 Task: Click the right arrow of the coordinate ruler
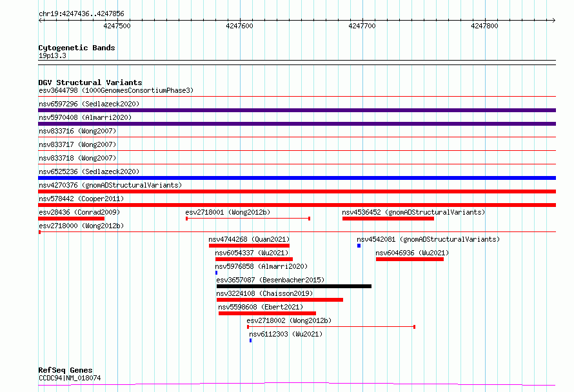pos(553,20)
